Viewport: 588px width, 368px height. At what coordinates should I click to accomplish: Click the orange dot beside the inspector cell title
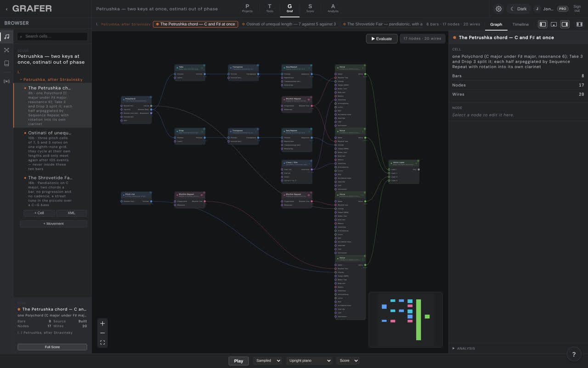tap(455, 38)
